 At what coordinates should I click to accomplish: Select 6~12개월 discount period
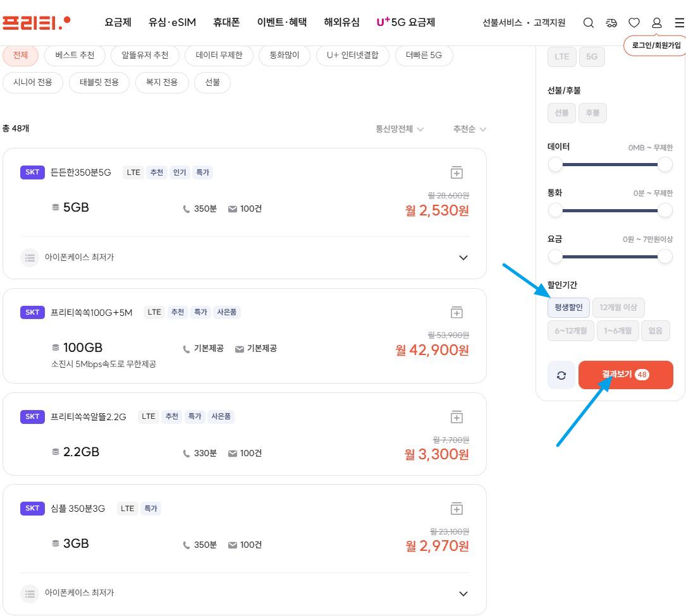click(x=571, y=330)
